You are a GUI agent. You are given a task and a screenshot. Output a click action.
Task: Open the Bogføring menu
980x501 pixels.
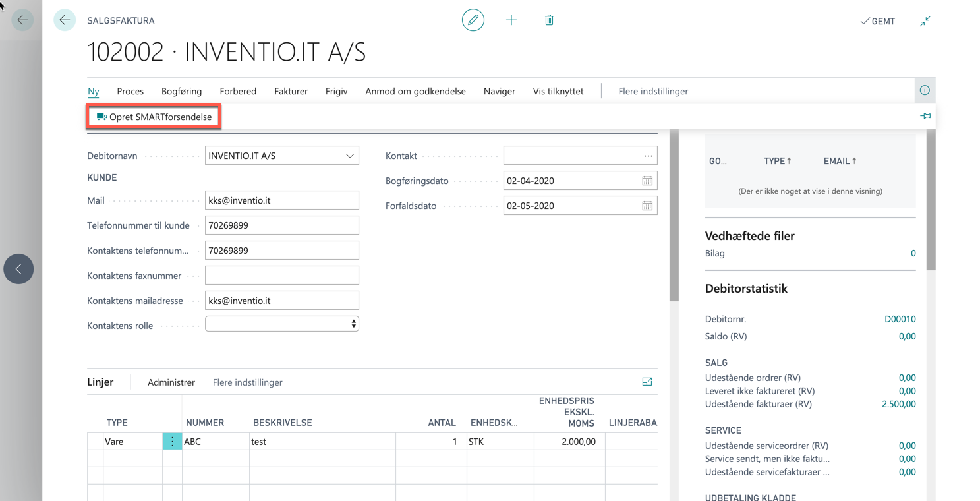click(181, 91)
